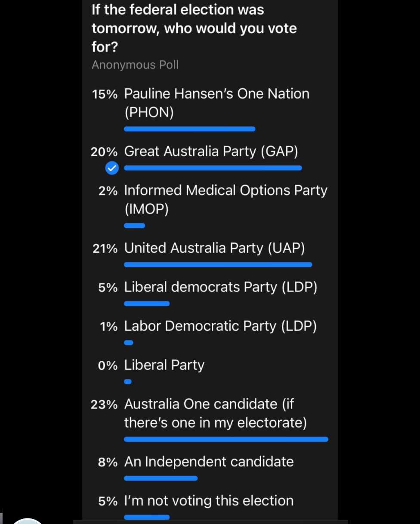The image size is (420, 524).
Task: Click the blue checkmark beside Great Australia Party
Action: (x=112, y=168)
